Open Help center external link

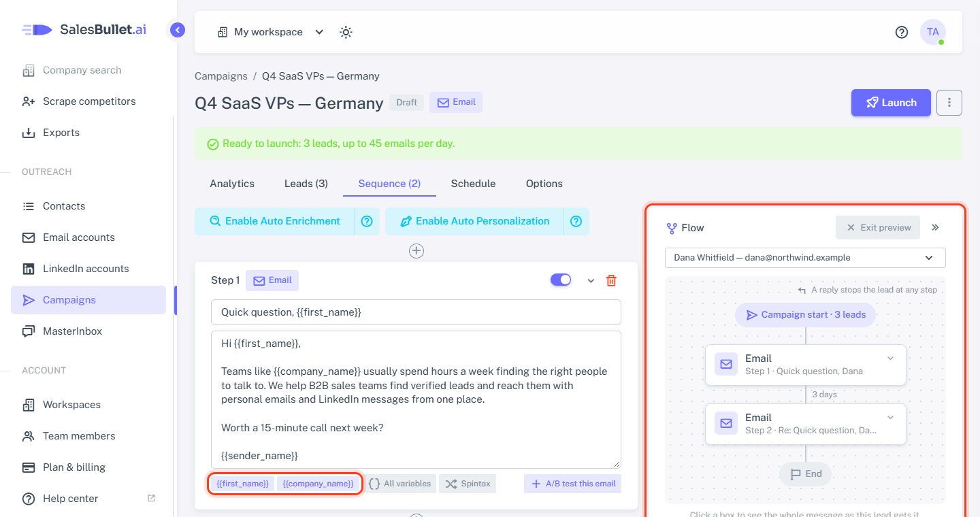point(88,499)
